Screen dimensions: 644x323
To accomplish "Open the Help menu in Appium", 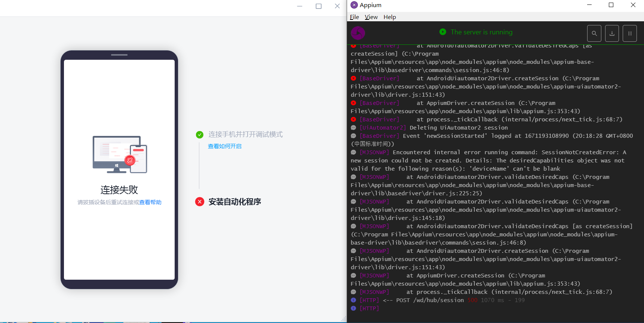I will [389, 17].
